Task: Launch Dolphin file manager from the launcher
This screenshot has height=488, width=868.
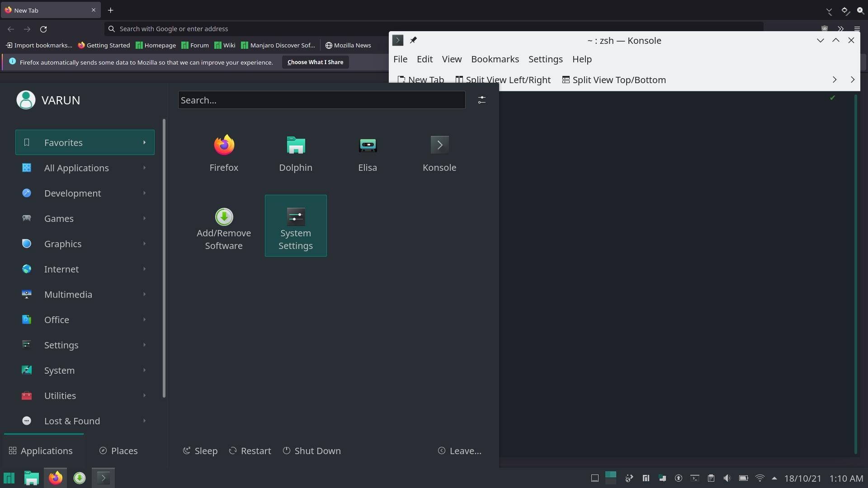Action: pyautogui.click(x=296, y=154)
